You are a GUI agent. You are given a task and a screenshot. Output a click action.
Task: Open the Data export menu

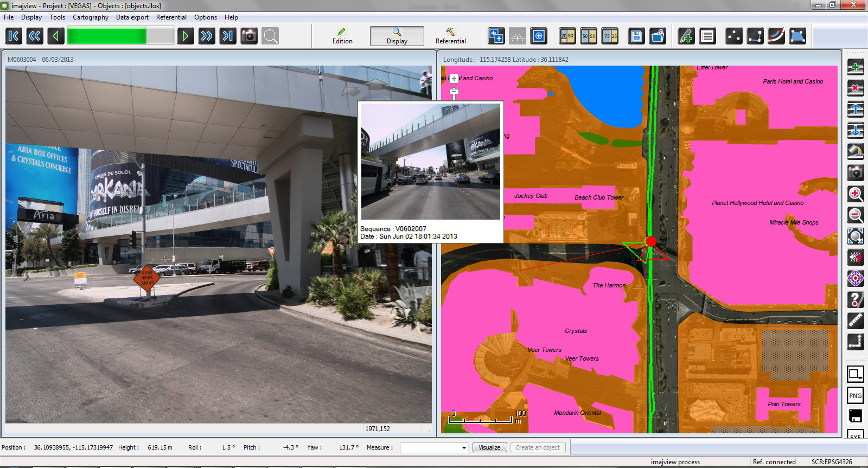pyautogui.click(x=132, y=17)
